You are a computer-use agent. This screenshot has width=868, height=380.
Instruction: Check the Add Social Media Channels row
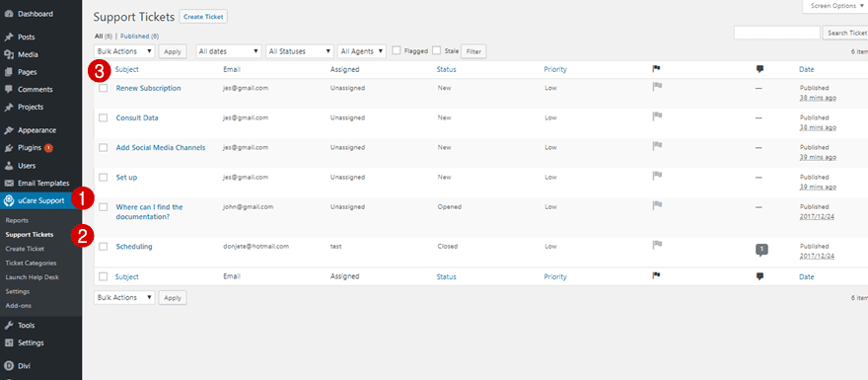pyautogui.click(x=103, y=148)
